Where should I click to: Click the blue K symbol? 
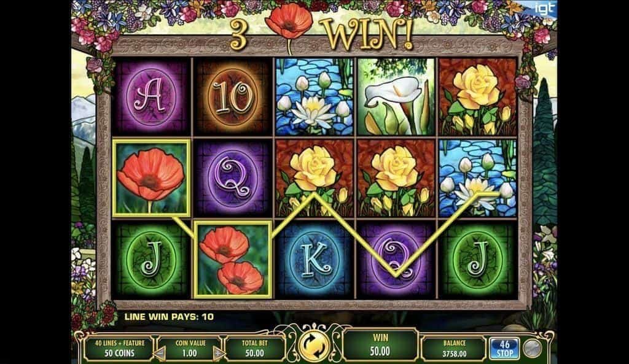click(314, 260)
